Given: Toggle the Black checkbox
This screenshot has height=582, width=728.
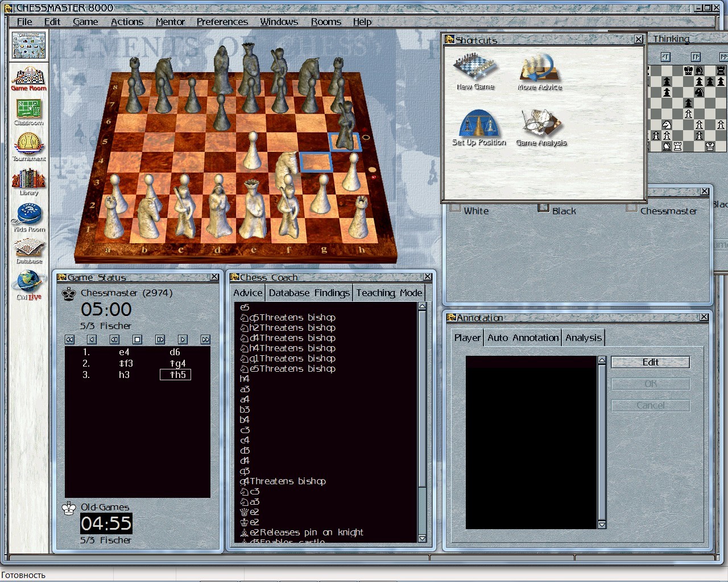Looking at the screenshot, I should tap(543, 209).
